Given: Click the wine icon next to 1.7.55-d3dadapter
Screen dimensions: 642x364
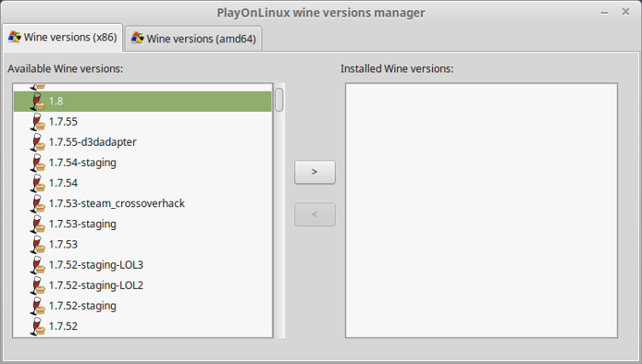Looking at the screenshot, I should [x=38, y=142].
